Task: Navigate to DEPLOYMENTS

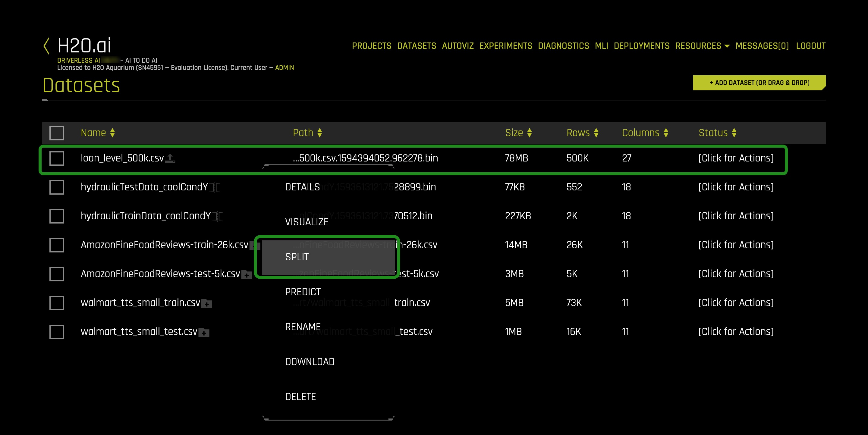Action: coord(642,46)
